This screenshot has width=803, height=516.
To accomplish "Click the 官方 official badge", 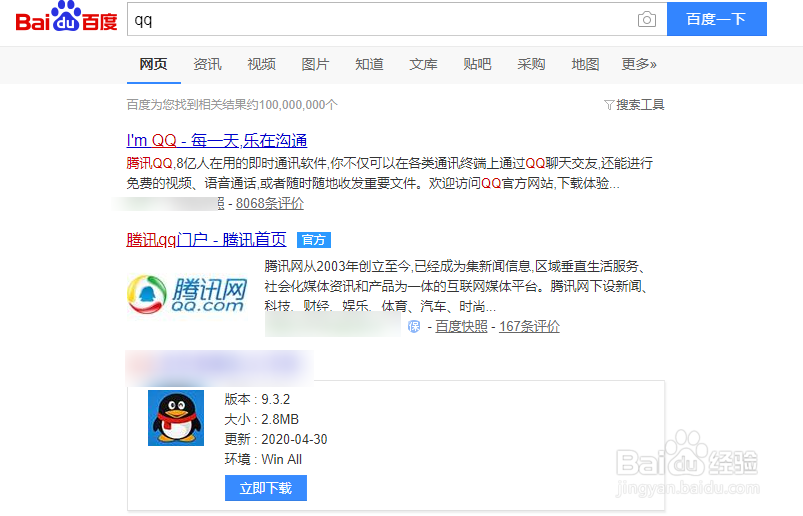I will click(314, 240).
